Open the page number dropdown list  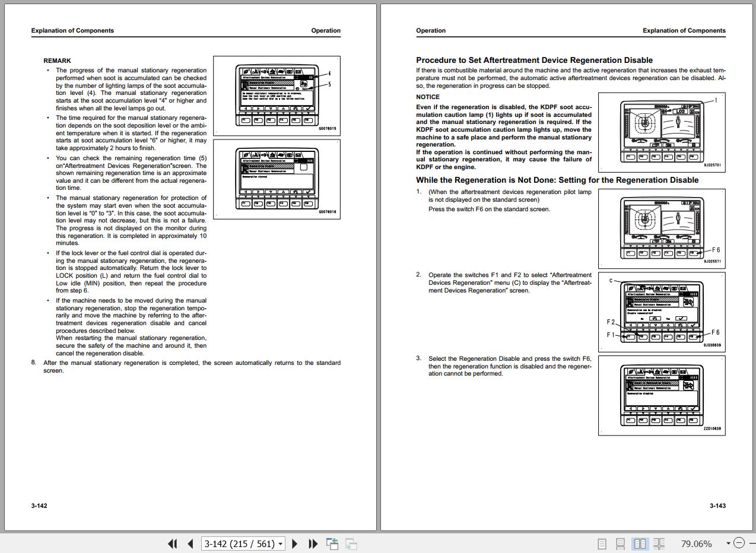point(280,544)
